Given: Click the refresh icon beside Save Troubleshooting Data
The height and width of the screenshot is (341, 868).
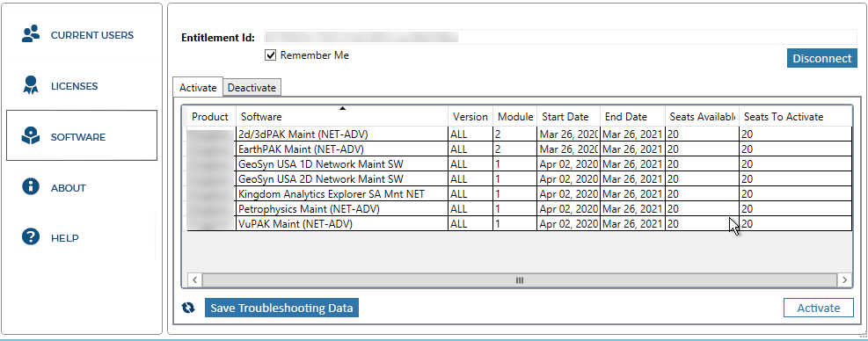Looking at the screenshot, I should click(x=189, y=308).
